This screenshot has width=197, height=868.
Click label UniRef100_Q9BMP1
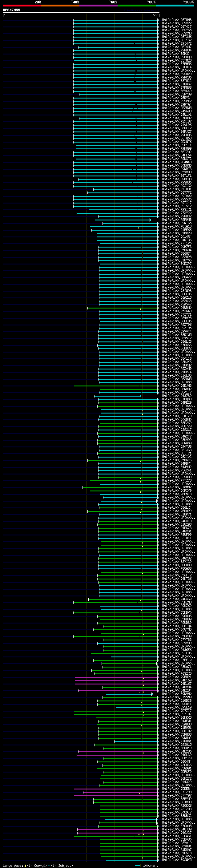pyautogui.click(x=177, y=677)
